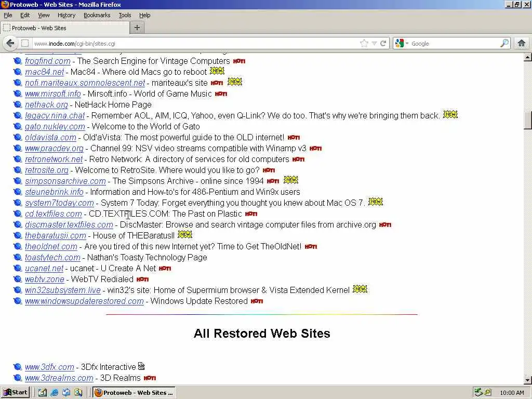The height and width of the screenshot is (399, 532).
Task: Click the NEW badge next to mac84.net
Action: 217,71
